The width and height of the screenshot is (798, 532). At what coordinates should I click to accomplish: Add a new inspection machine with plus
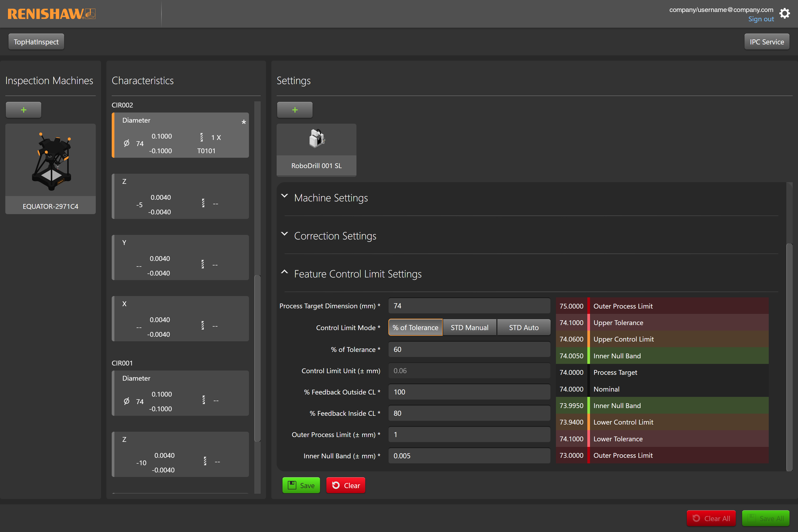tap(23, 110)
